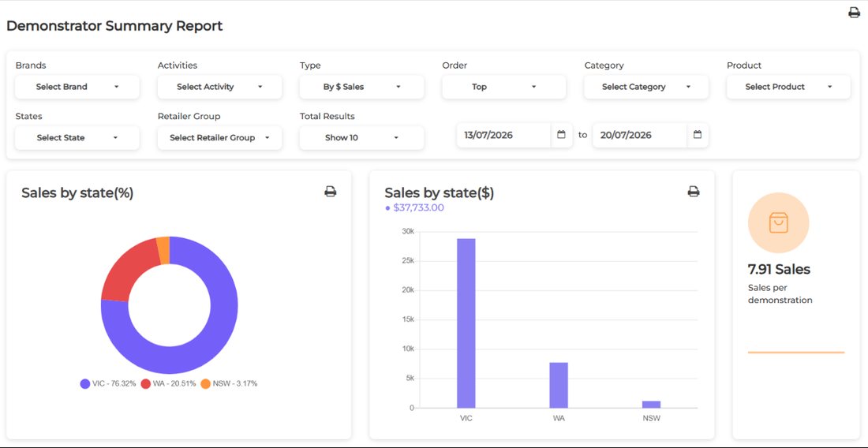The image size is (868, 448).
Task: Open the end date calendar picker icon
Action: coord(698,134)
